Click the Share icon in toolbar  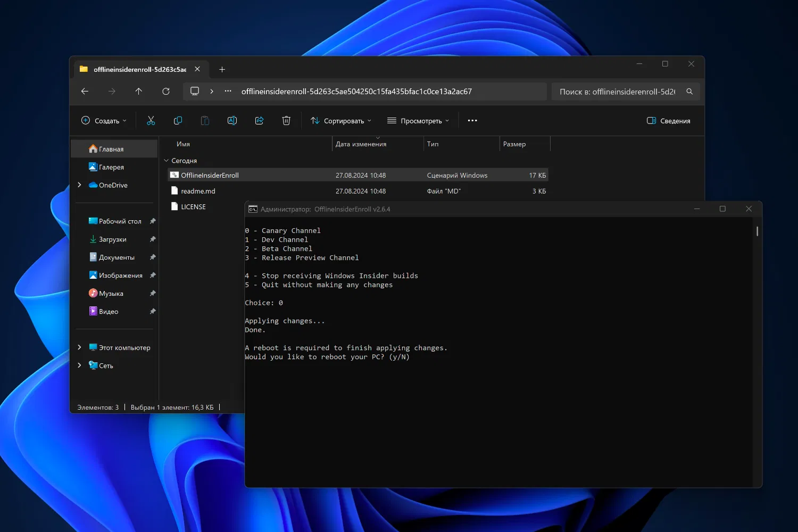pyautogui.click(x=259, y=121)
